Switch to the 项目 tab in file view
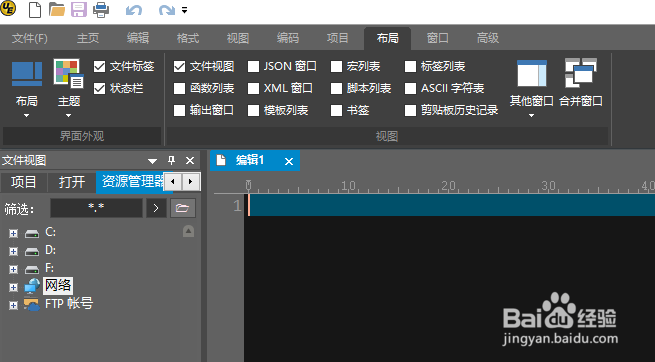The height and width of the screenshot is (362, 655). [23, 182]
